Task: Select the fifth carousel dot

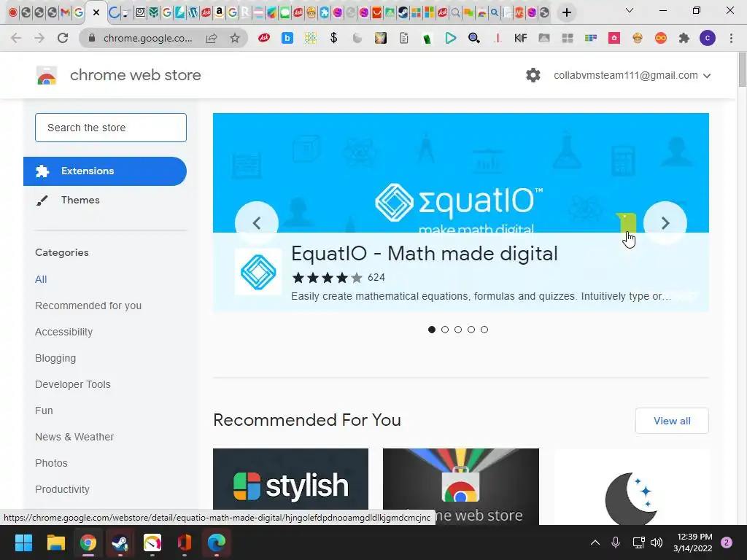Action: pos(484,330)
